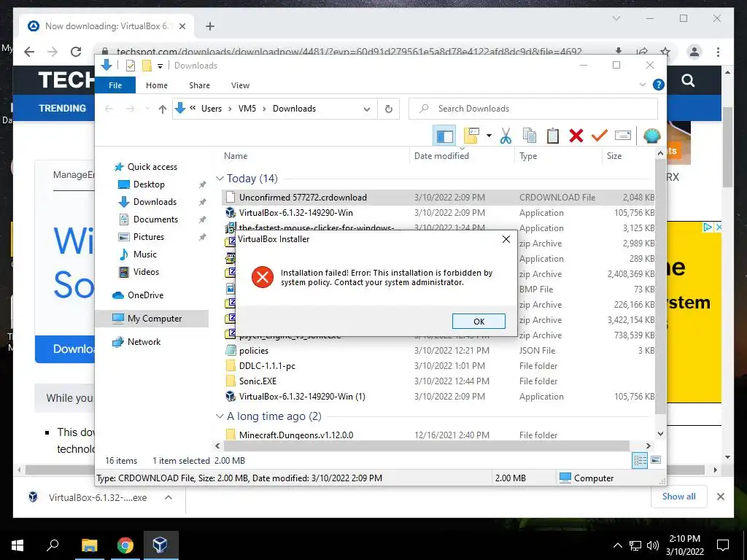Collapse the A long time ago (2) group
This screenshot has height=560, width=747.
(x=220, y=416)
